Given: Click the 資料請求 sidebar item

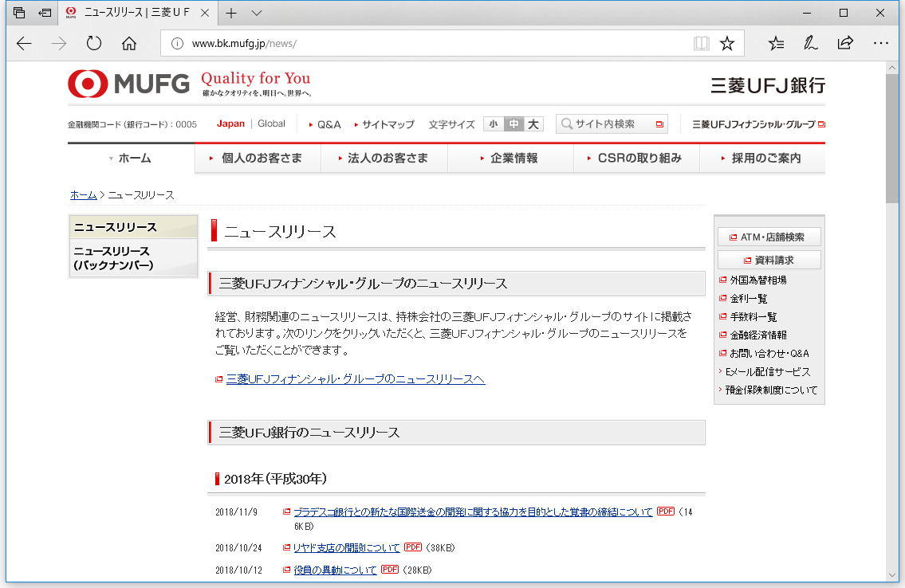Looking at the screenshot, I should tap(769, 259).
